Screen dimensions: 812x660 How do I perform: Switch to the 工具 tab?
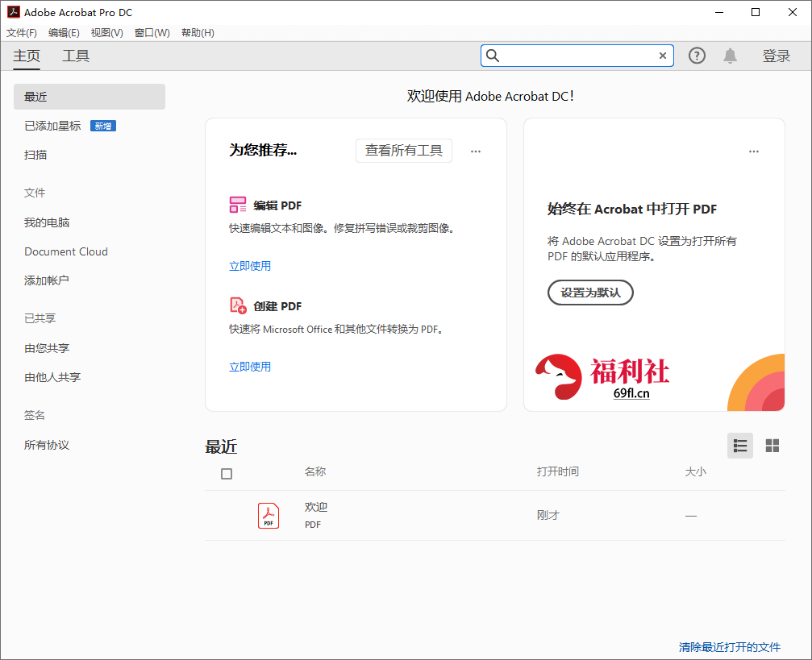[76, 56]
